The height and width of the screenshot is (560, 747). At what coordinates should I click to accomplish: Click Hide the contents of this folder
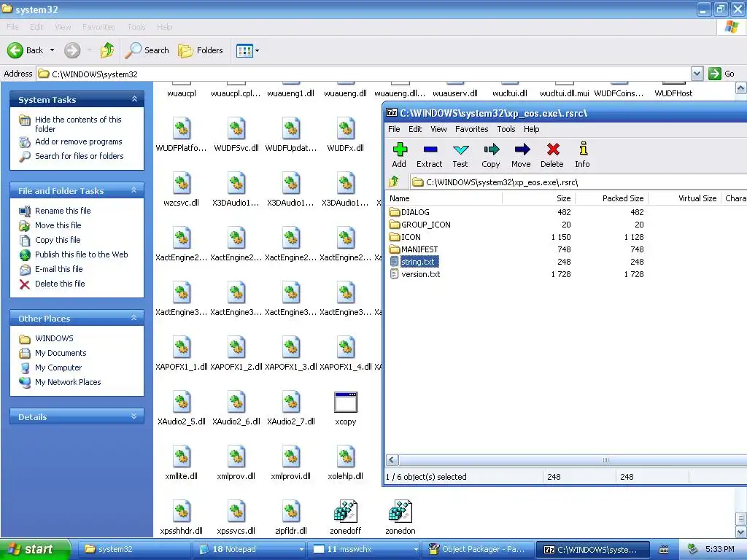point(78,124)
